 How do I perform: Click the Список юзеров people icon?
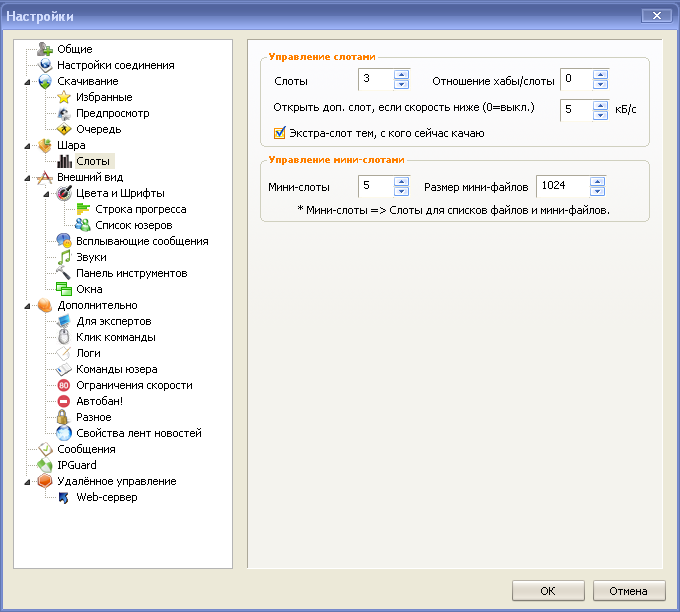pyautogui.click(x=83, y=225)
